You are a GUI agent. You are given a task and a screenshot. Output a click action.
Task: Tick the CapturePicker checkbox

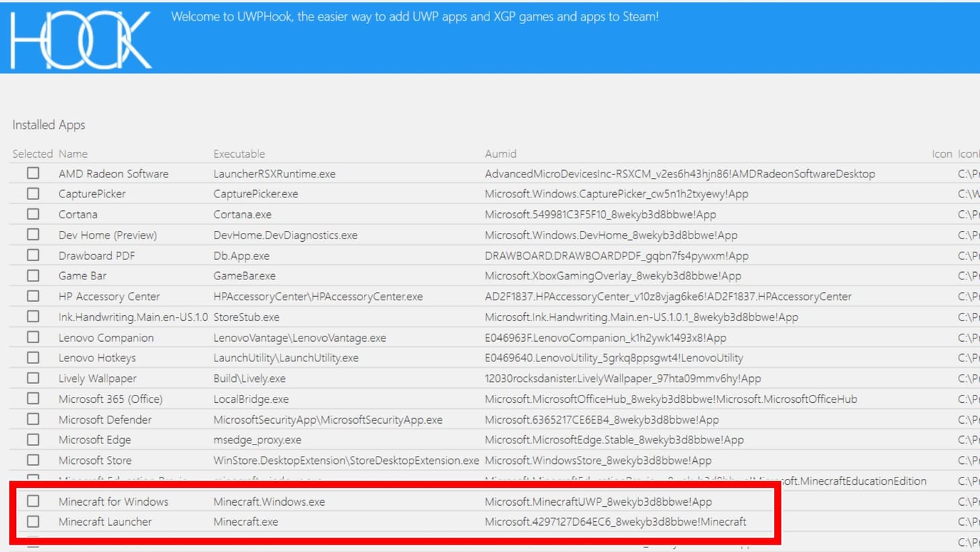[33, 193]
